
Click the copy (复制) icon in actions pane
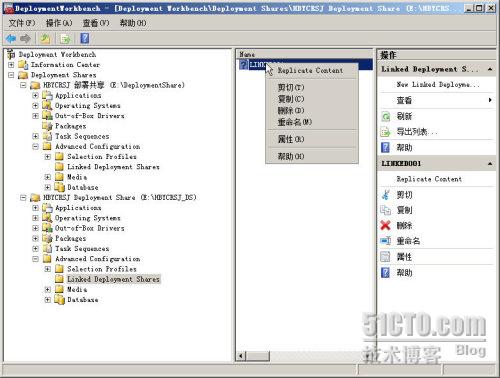pyautogui.click(x=385, y=210)
